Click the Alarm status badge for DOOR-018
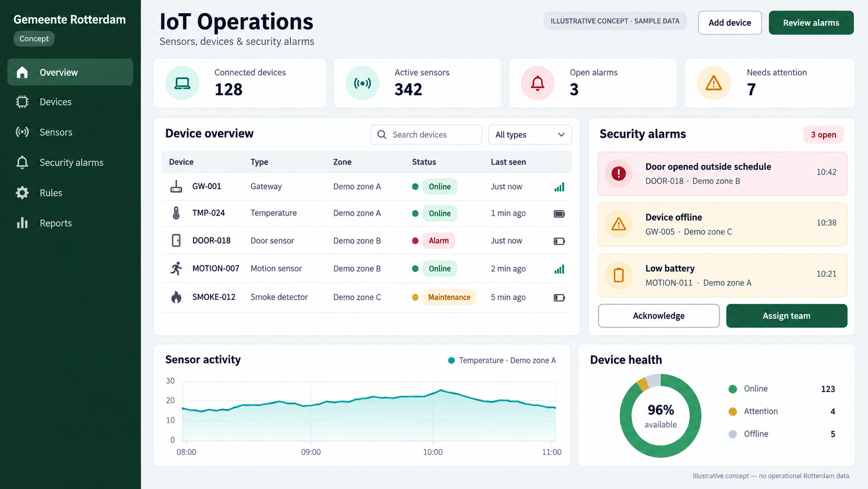Screen dimensions: 868x489 (x=439, y=241)
